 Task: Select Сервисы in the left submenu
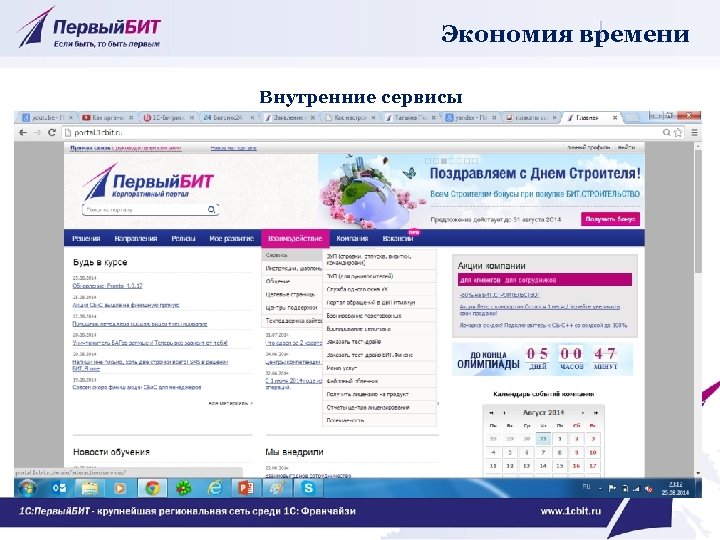(x=292, y=255)
